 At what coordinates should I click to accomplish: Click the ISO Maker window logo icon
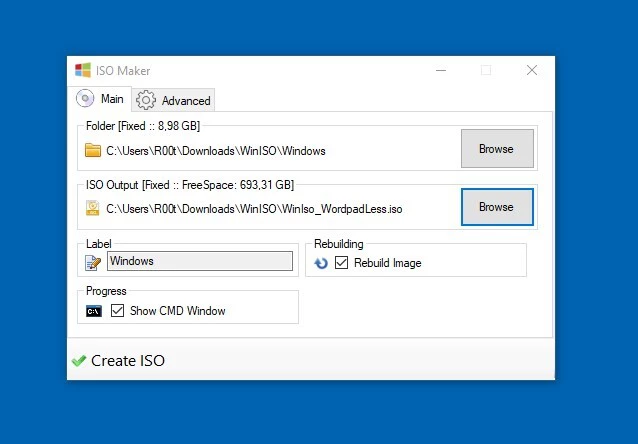click(x=83, y=71)
